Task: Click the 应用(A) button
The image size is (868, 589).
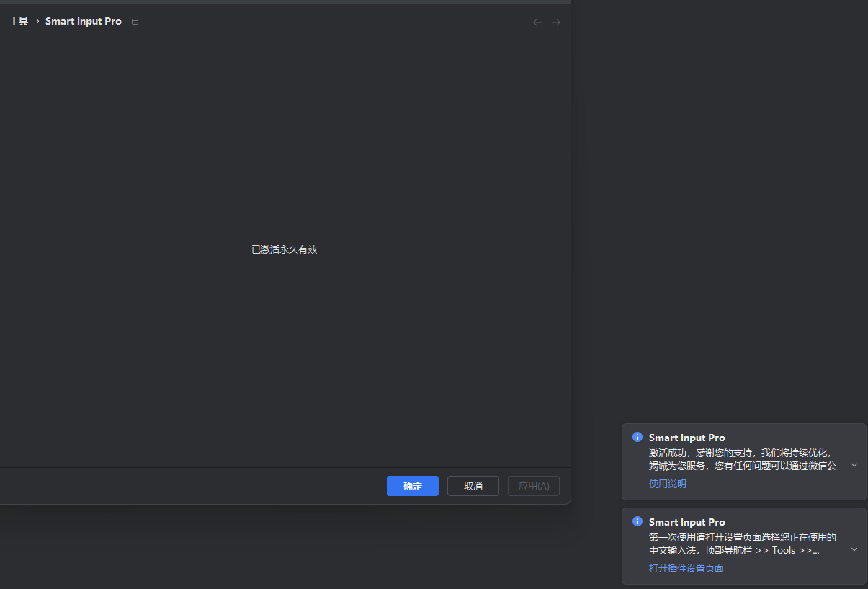Action: click(x=534, y=486)
